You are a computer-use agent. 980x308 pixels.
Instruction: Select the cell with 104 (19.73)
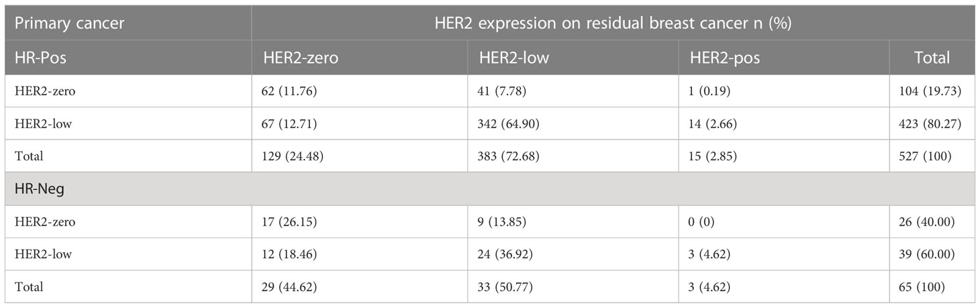coord(932,91)
